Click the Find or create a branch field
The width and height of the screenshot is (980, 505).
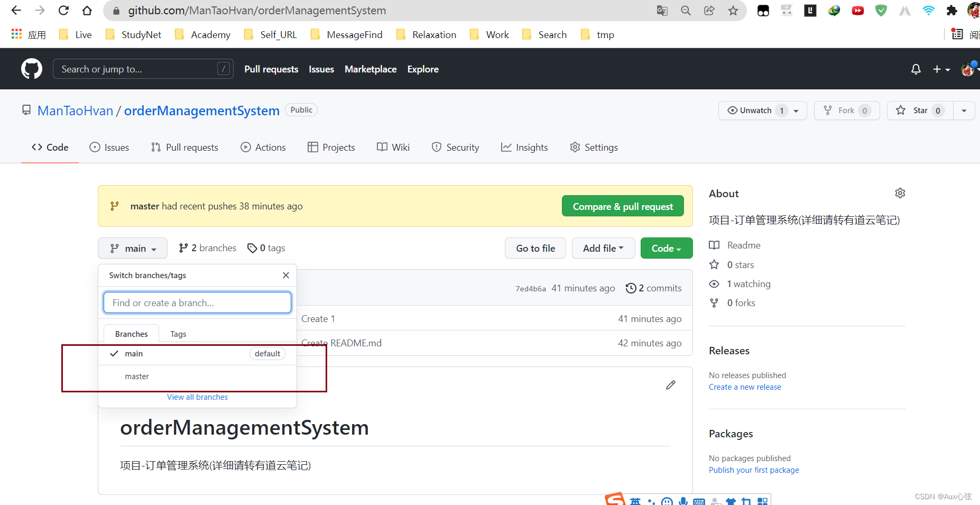click(x=197, y=302)
